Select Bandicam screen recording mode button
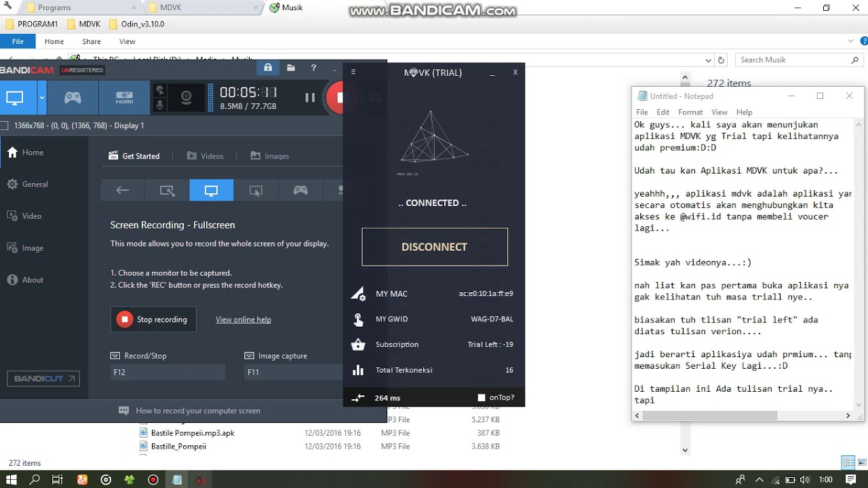 pyautogui.click(x=15, y=98)
